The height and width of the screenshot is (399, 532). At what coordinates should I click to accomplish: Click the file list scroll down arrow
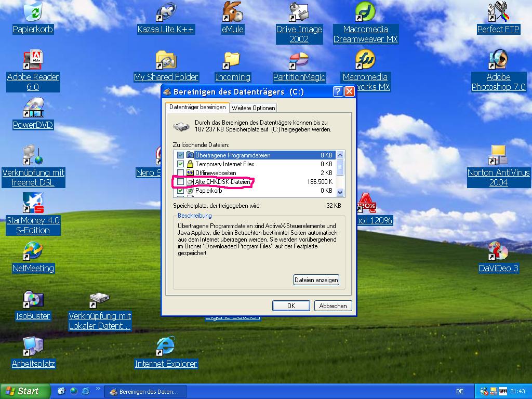click(x=340, y=192)
